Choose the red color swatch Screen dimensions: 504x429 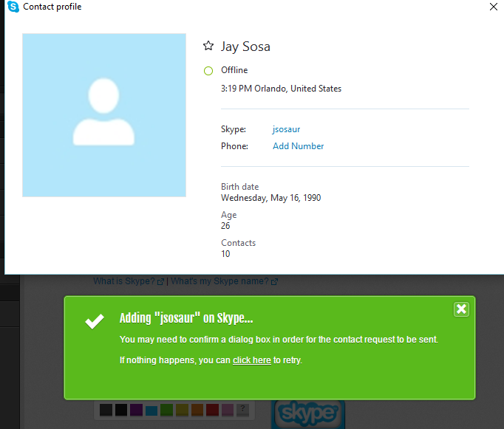(213, 410)
